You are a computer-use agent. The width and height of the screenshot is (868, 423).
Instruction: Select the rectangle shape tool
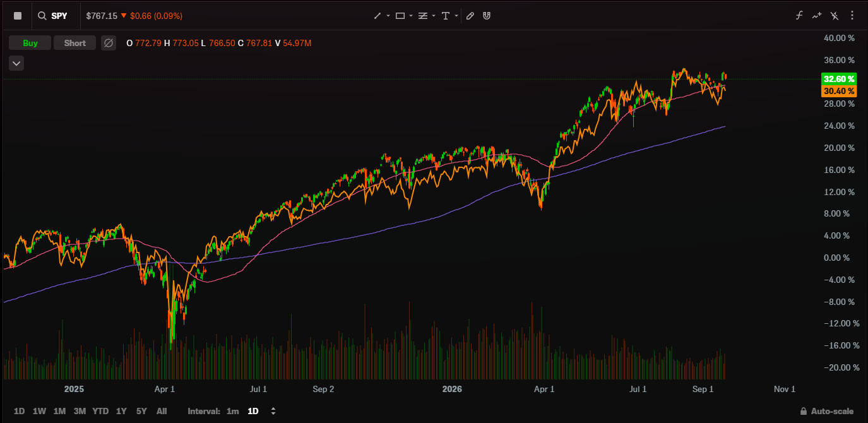click(400, 16)
